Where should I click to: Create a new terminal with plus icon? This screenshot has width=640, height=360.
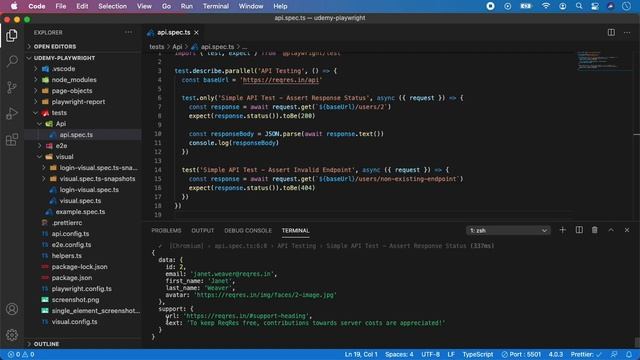pos(562,230)
